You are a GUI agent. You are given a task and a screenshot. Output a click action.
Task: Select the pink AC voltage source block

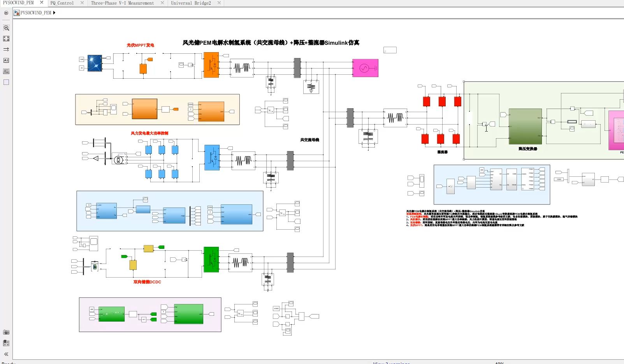pyautogui.click(x=365, y=68)
